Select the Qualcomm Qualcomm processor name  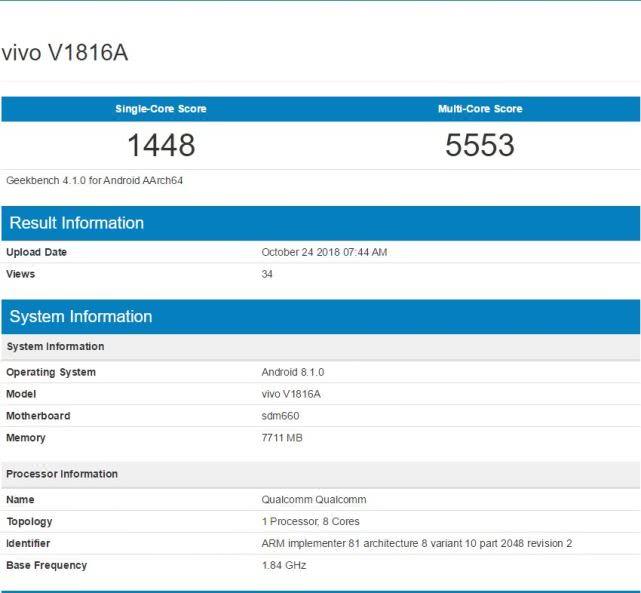tap(314, 499)
